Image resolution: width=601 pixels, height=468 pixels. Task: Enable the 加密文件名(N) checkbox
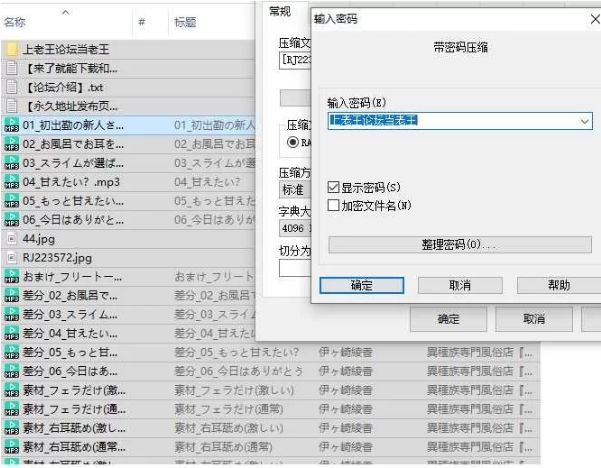tap(333, 205)
